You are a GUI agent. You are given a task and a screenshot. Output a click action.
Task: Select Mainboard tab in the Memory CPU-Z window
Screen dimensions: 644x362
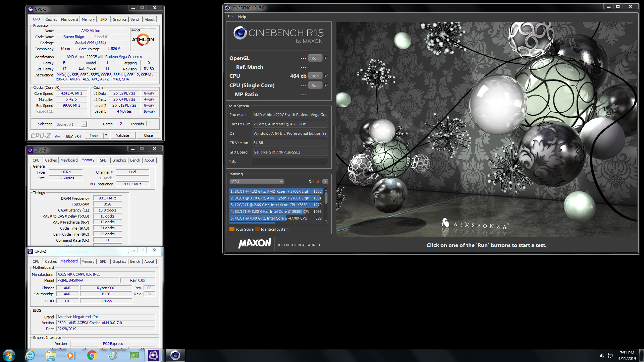(x=69, y=160)
